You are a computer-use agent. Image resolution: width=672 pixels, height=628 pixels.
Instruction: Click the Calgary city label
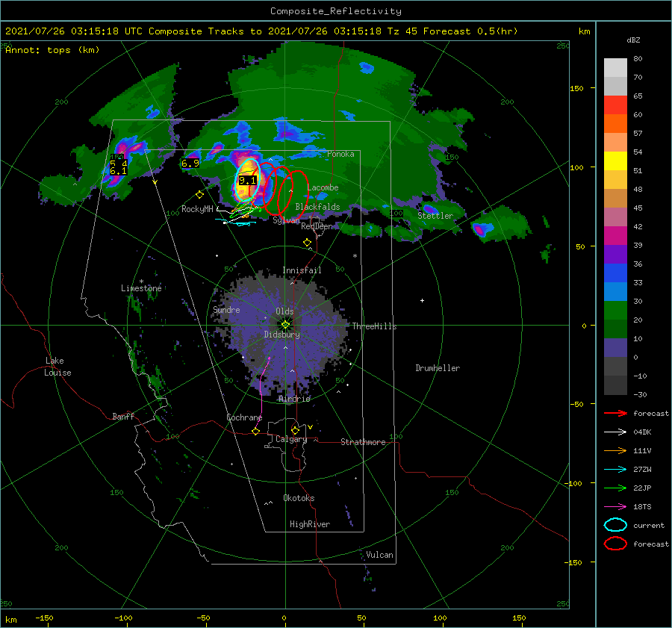click(x=291, y=439)
